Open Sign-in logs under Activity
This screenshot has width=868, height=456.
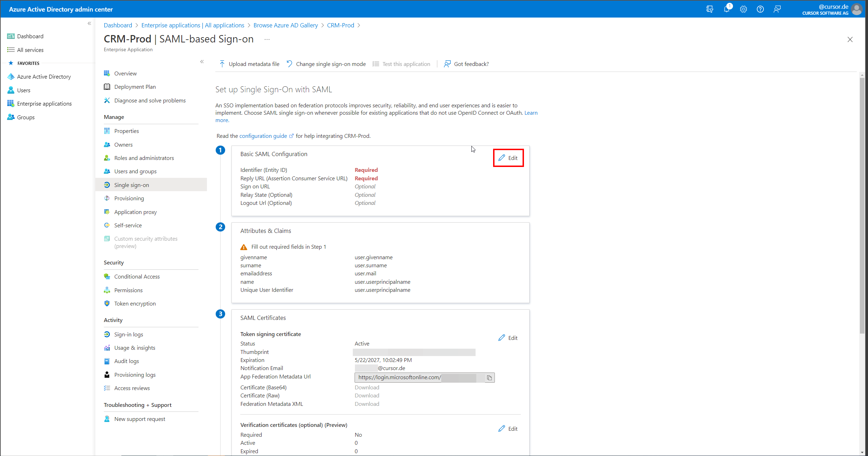coord(128,334)
